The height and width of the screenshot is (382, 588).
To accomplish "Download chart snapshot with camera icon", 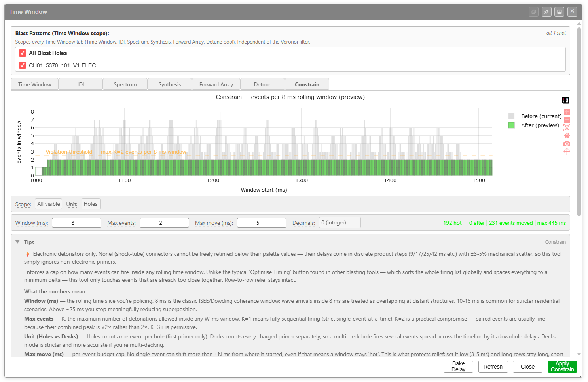I will [567, 144].
